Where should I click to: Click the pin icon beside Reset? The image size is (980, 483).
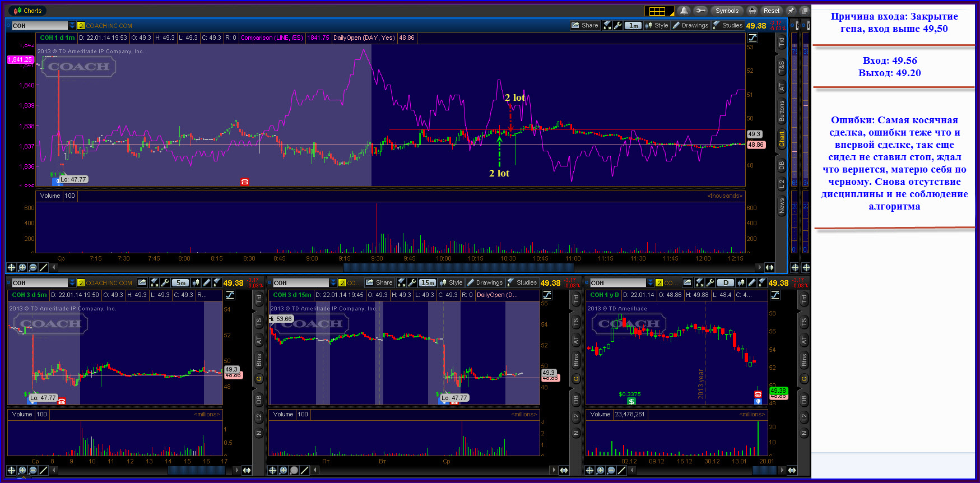click(791, 11)
